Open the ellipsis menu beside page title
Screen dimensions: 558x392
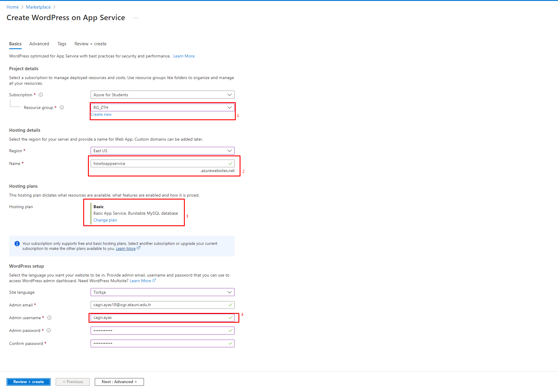(x=135, y=18)
